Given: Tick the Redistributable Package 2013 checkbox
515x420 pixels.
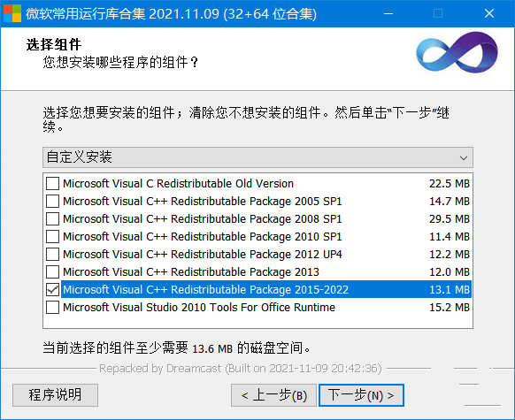Looking at the screenshot, I should (52, 272).
